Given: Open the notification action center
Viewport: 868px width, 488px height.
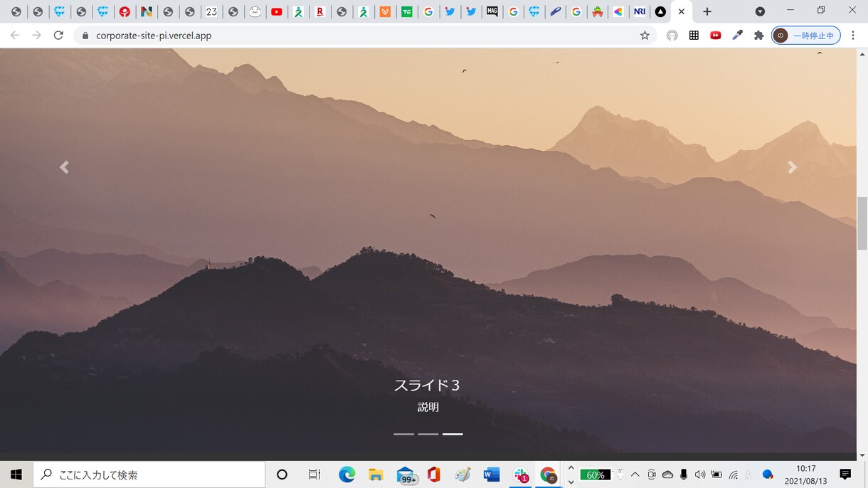Looking at the screenshot, I should [845, 474].
